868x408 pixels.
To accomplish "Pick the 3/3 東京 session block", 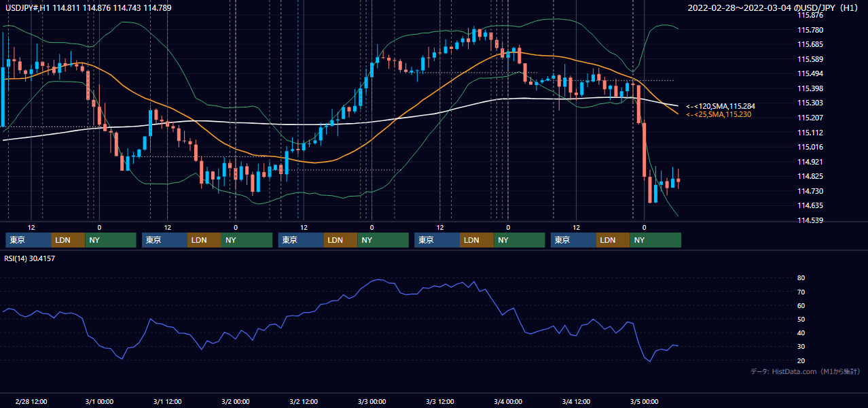I will [x=437, y=240].
